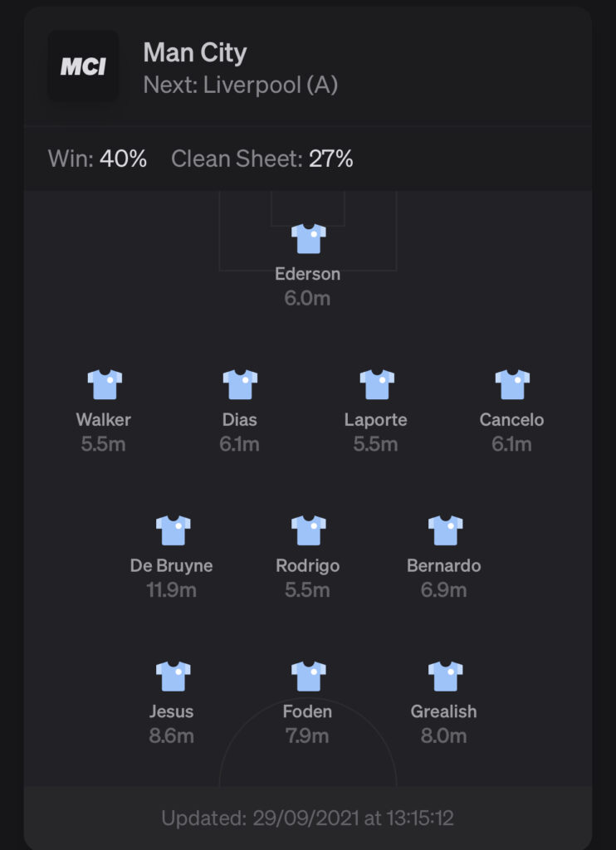Select Cancelo's shirt icon
This screenshot has height=850, width=616.
pyautogui.click(x=512, y=384)
